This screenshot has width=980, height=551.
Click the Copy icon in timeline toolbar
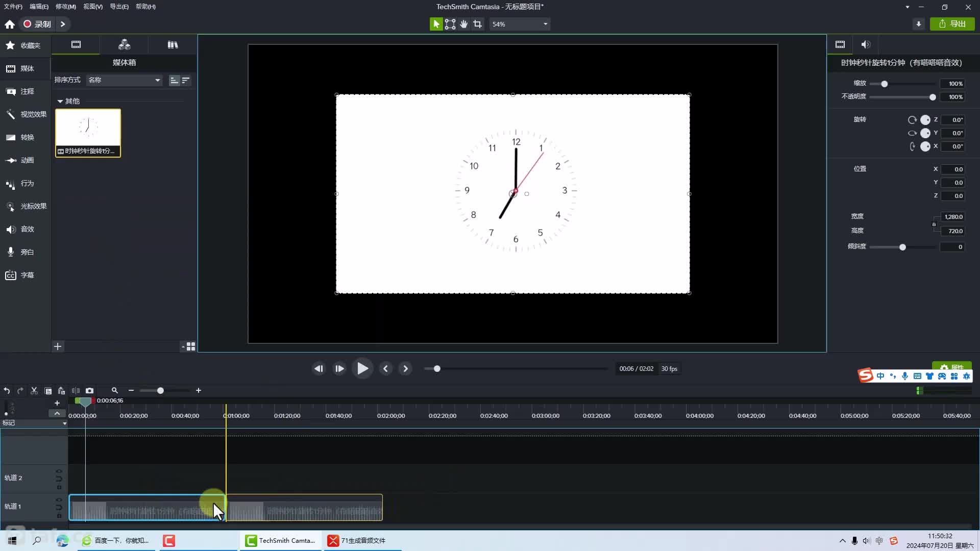pyautogui.click(x=48, y=391)
